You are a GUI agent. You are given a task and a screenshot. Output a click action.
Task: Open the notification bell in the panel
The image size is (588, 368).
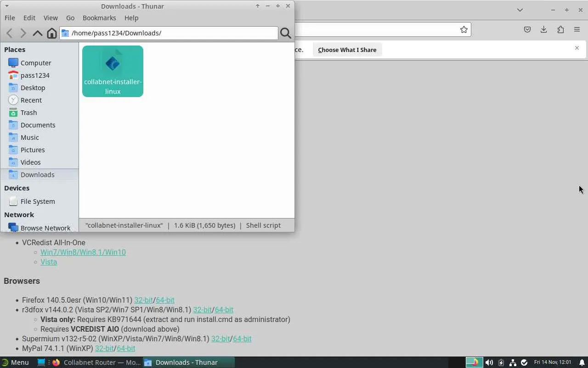click(x=582, y=362)
